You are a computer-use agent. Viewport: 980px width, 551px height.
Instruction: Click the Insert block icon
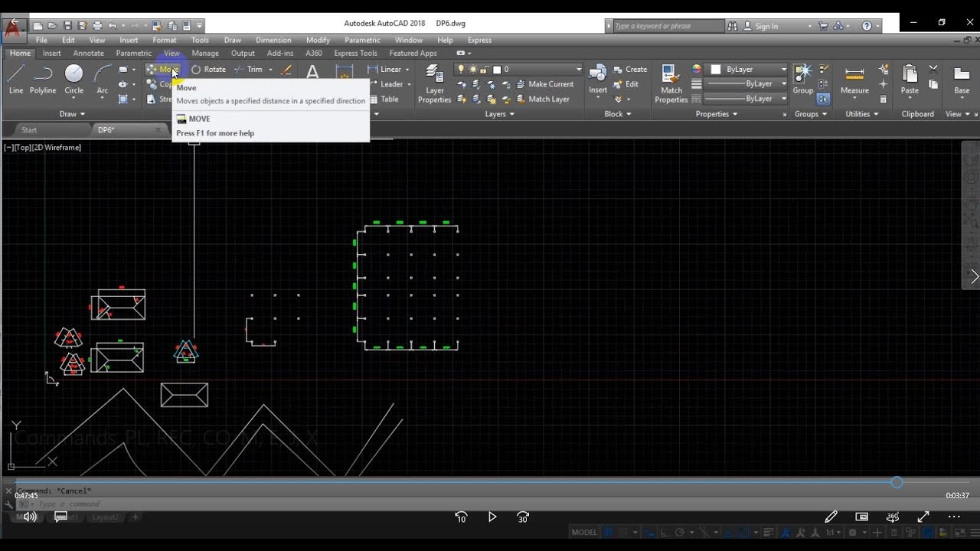point(598,79)
